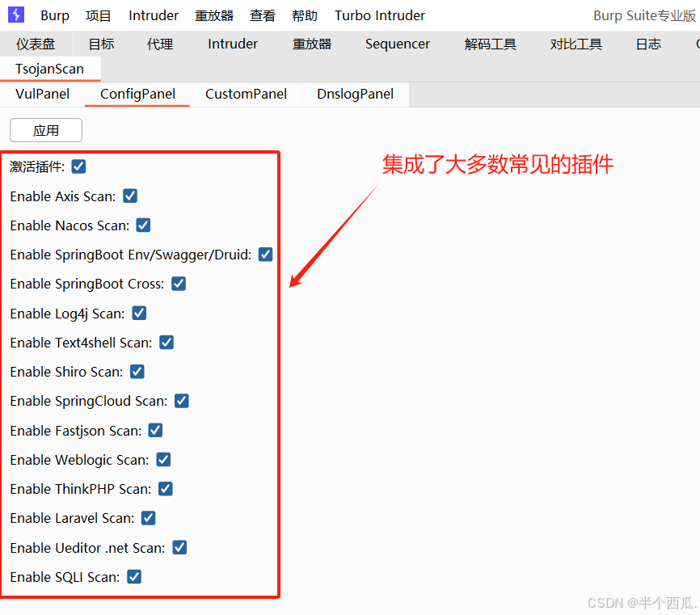This screenshot has height=615, width=700.
Task: Toggle Enable Nacos Scan checkbox
Action: tap(143, 225)
